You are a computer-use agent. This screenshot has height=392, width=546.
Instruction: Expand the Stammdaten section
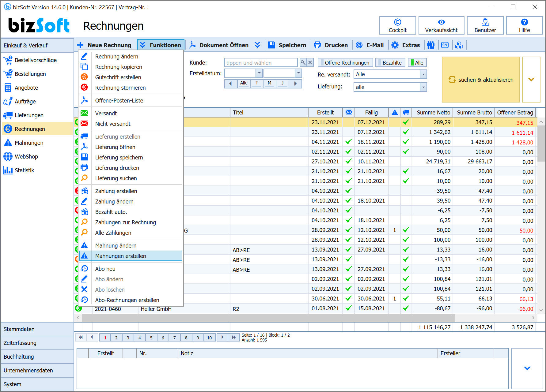point(37,329)
